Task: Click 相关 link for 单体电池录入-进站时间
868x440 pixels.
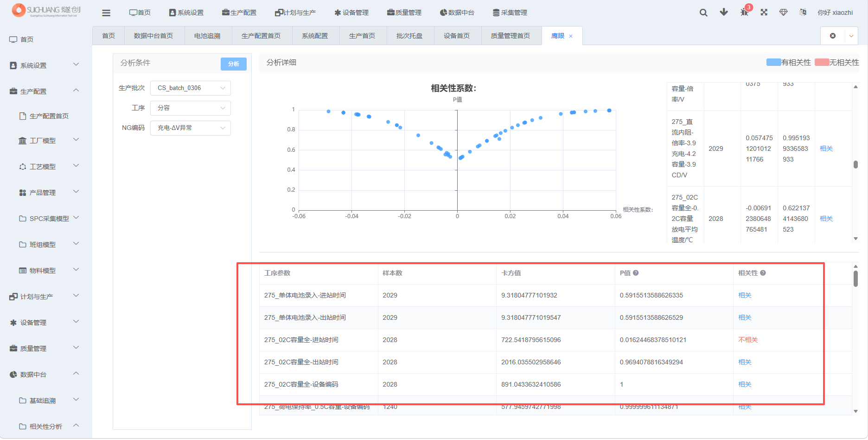Action: 745,295
